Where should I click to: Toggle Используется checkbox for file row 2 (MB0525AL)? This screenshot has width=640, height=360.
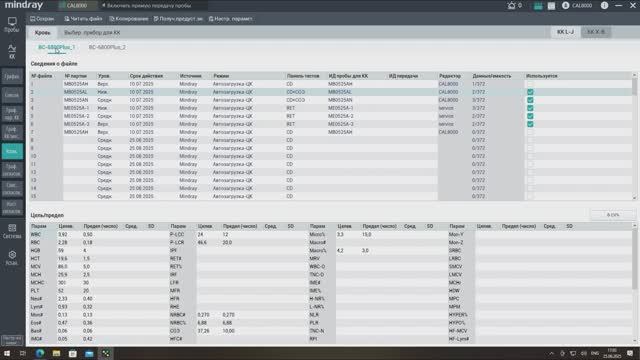530,92
